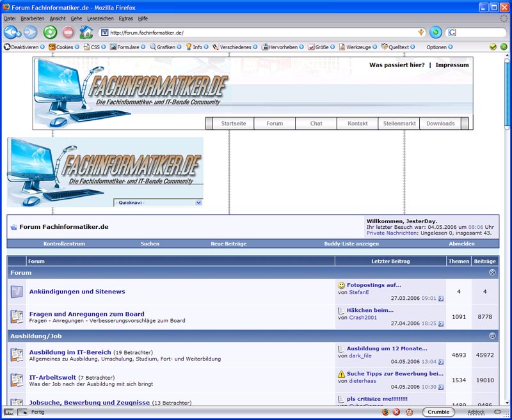Viewport: 512px width, 420px height.
Task: Click the Forum navigation tab
Action: (x=275, y=123)
